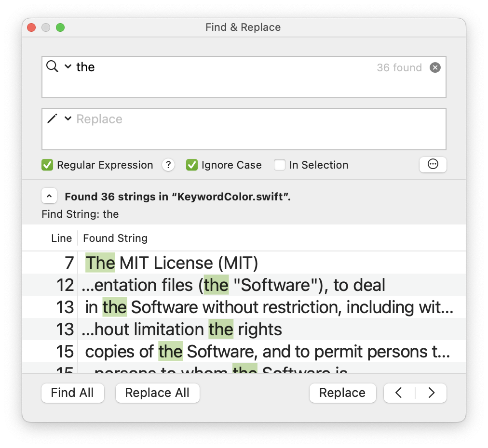Clear the search field using the X icon
Viewport: 488px width, 448px height.
click(435, 67)
